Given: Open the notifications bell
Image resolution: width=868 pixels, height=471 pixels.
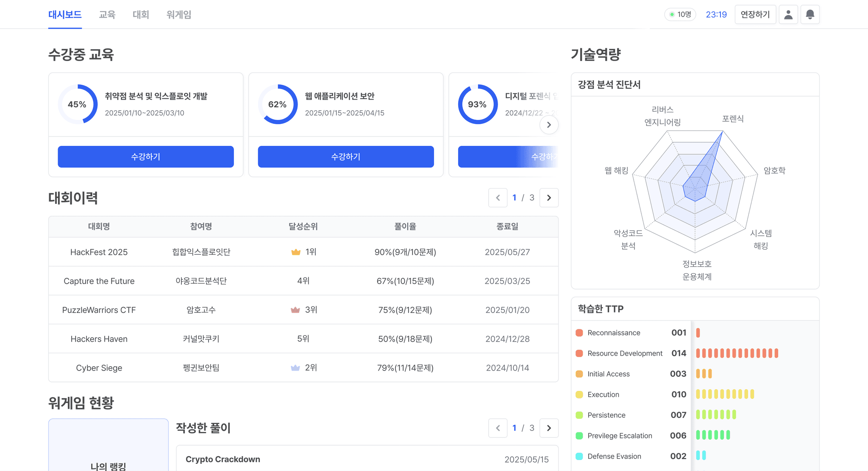Looking at the screenshot, I should [x=810, y=14].
